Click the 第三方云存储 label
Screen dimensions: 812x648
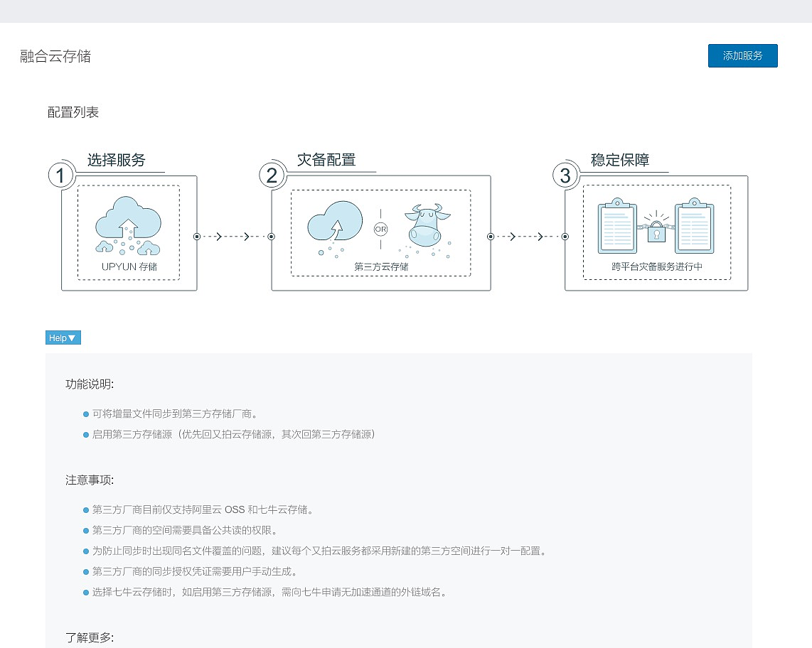click(x=381, y=267)
